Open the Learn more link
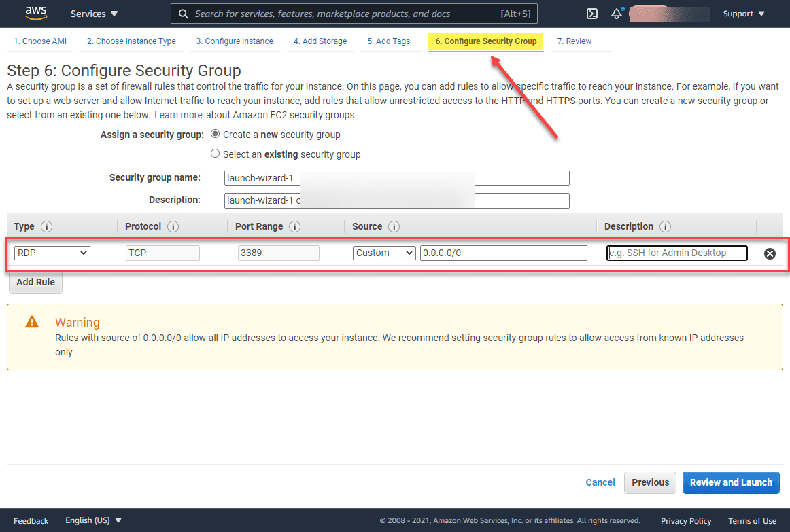 (178, 115)
